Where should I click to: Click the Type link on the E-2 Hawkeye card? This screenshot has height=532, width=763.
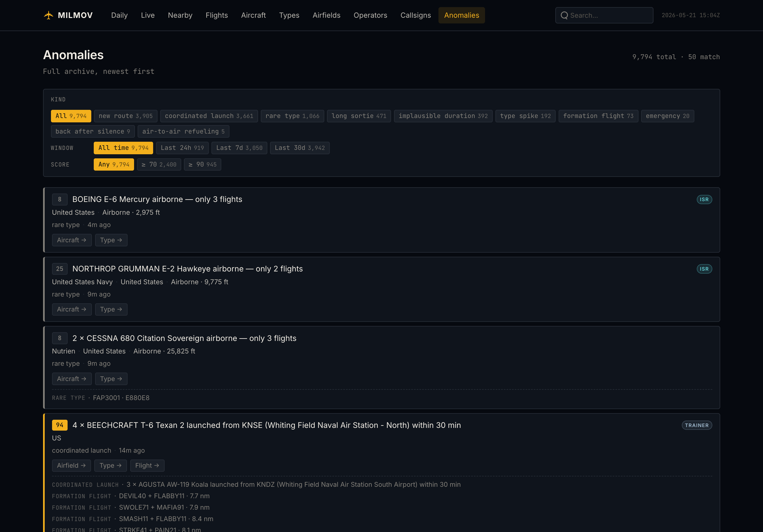[x=111, y=309]
